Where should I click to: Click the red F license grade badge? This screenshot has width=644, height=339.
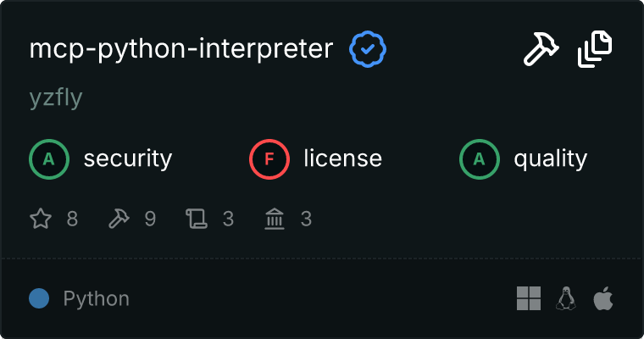pyautogui.click(x=269, y=158)
